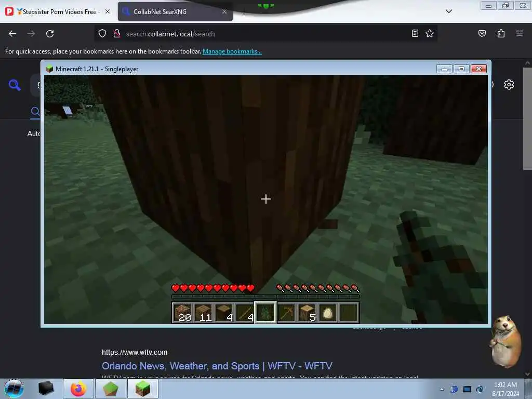Open the Windows Start orb
532x399 pixels.
(x=14, y=389)
